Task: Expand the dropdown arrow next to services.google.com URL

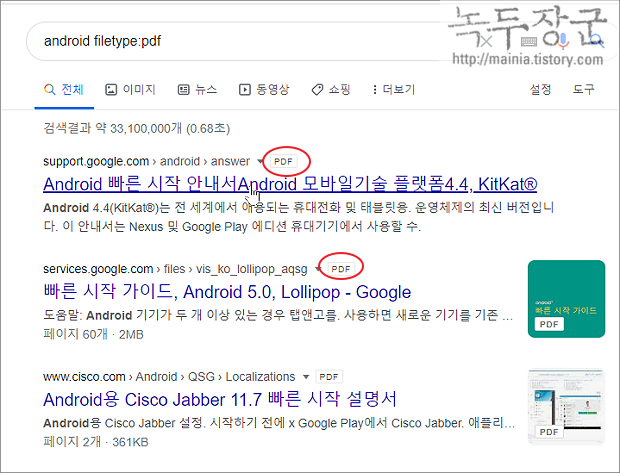Action: (317, 269)
